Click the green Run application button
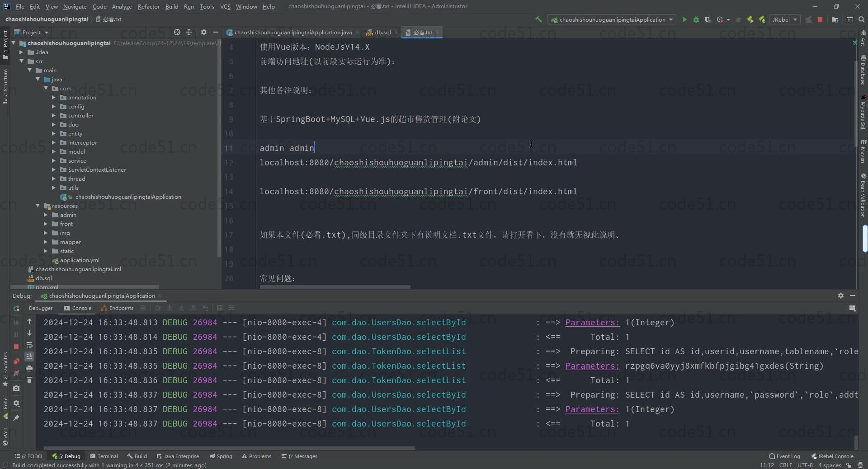868x469 pixels. point(684,19)
